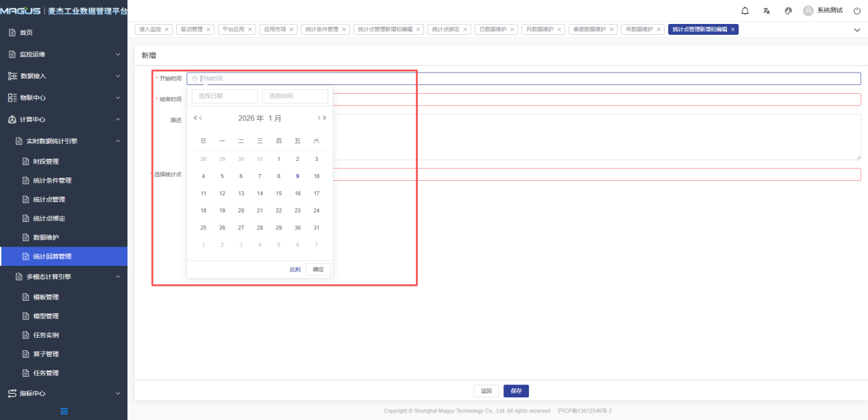Click 确定 in the date picker
This screenshot has width=868, height=420.
pyautogui.click(x=319, y=269)
